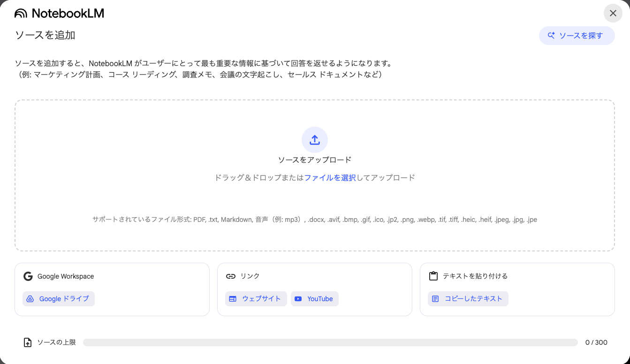
Task: Add a ウェブサイト link source
Action: click(256, 299)
